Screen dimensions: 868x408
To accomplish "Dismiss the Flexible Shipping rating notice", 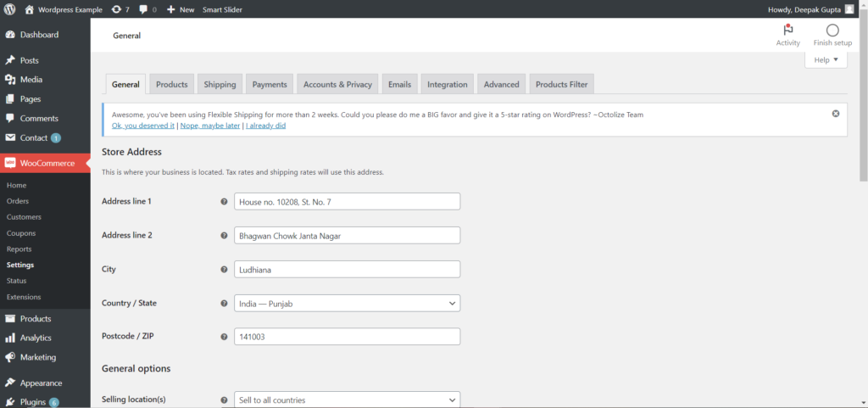I will point(836,114).
